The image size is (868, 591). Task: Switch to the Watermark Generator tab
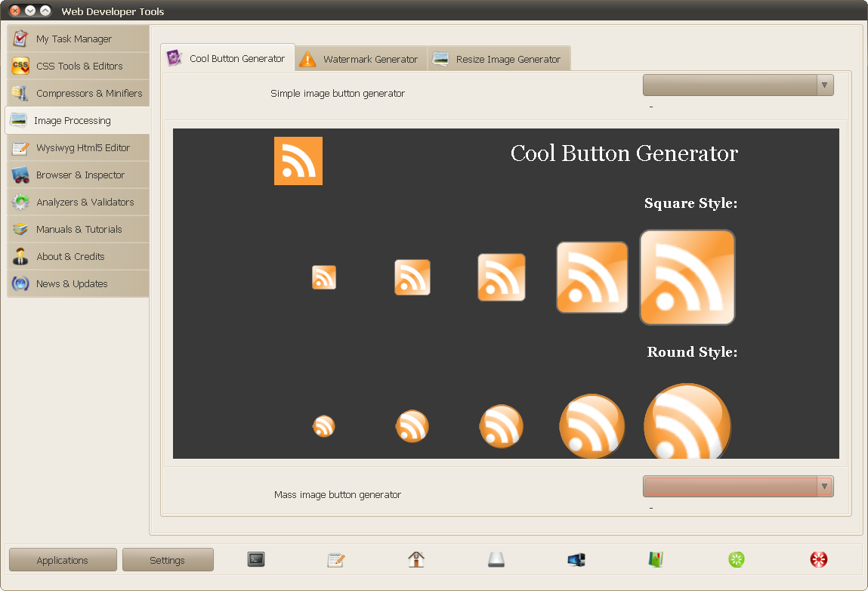click(362, 59)
